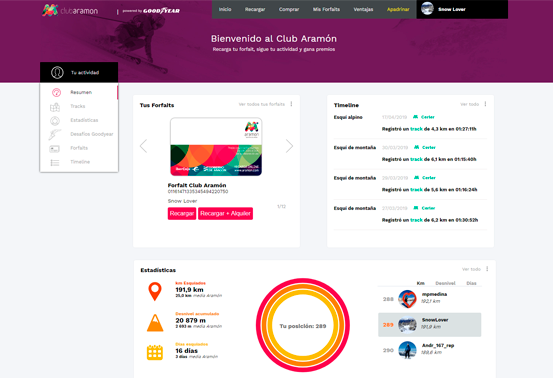The width and height of the screenshot is (553, 378).
Task: Open Estadísticas panel three-dot menu
Action: tap(487, 269)
